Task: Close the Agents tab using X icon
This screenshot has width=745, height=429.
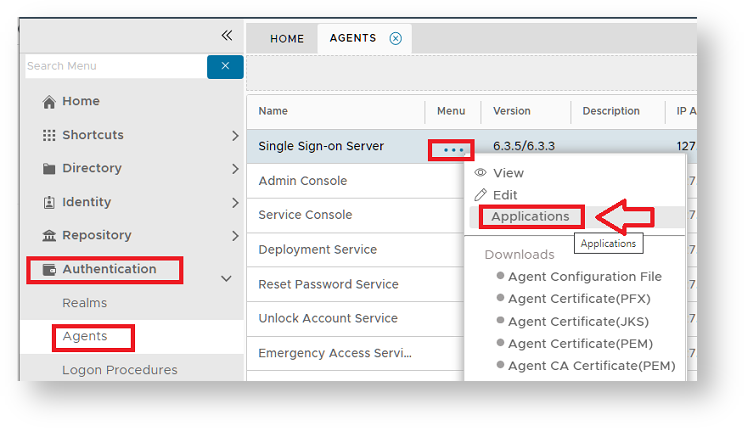Action: (395, 39)
